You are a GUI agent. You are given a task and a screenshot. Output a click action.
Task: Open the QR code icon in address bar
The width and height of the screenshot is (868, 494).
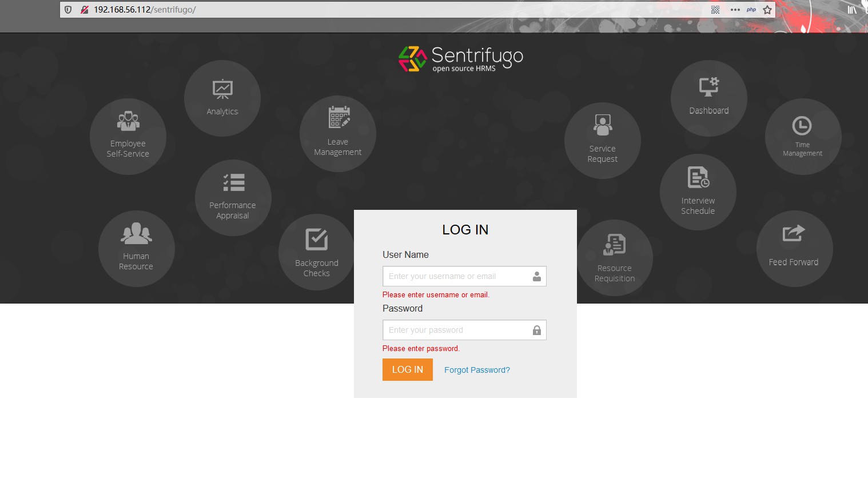[x=715, y=10]
